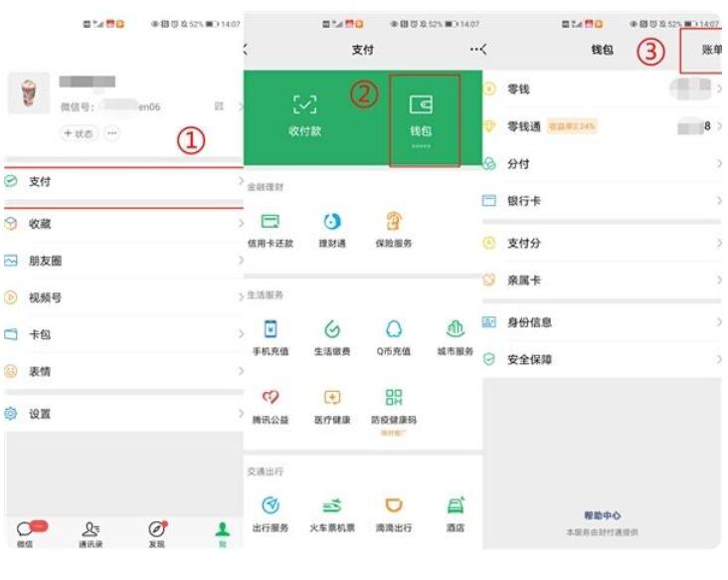Tap the profile avatar picture
Screen dimensions: 728x580
click(x=29, y=93)
